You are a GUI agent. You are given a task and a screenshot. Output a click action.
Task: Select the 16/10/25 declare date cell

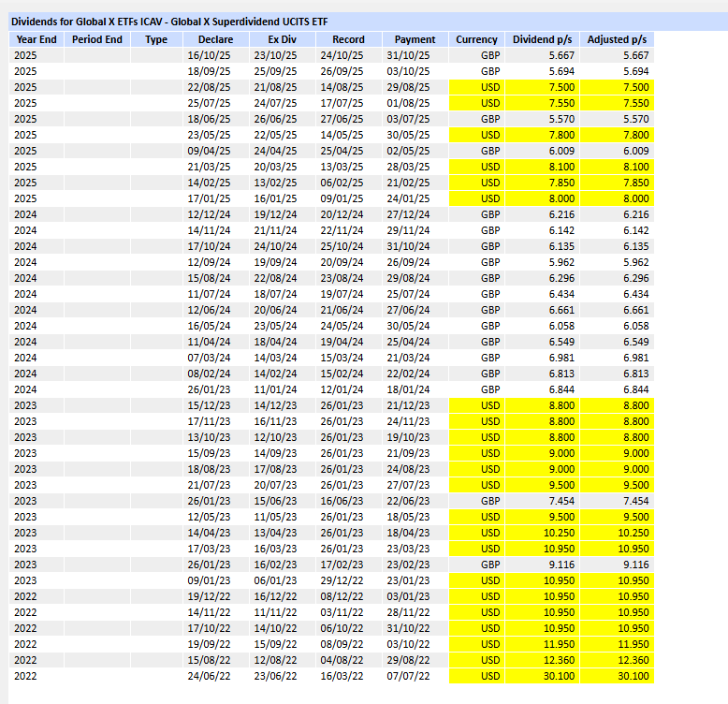202,55
